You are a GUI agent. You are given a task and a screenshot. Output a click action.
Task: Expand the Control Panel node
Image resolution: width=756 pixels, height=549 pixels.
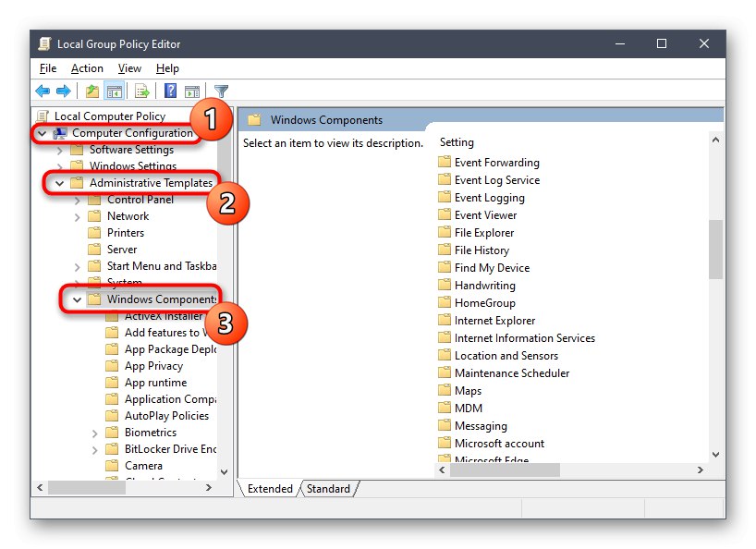click(77, 200)
